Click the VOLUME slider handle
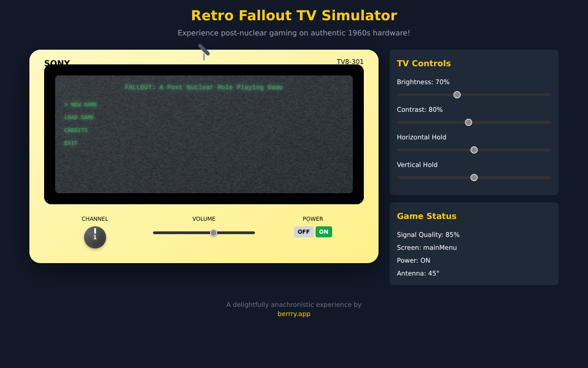This screenshot has width=588, height=368. tap(213, 233)
